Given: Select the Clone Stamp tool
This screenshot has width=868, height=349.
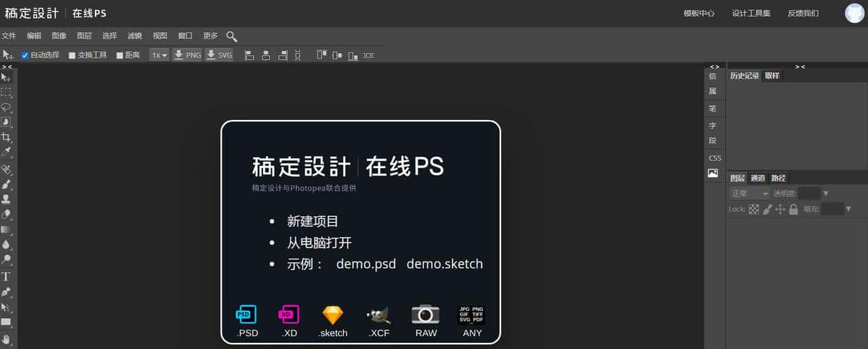Looking at the screenshot, I should [7, 199].
